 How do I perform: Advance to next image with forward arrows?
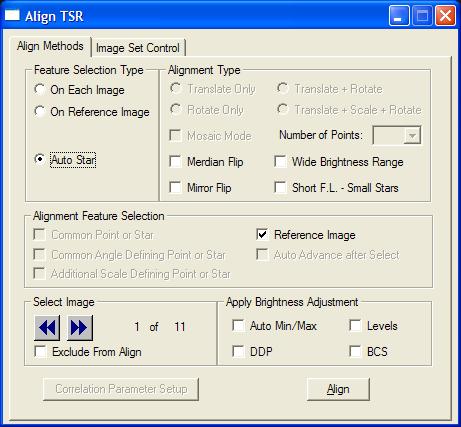point(80,328)
